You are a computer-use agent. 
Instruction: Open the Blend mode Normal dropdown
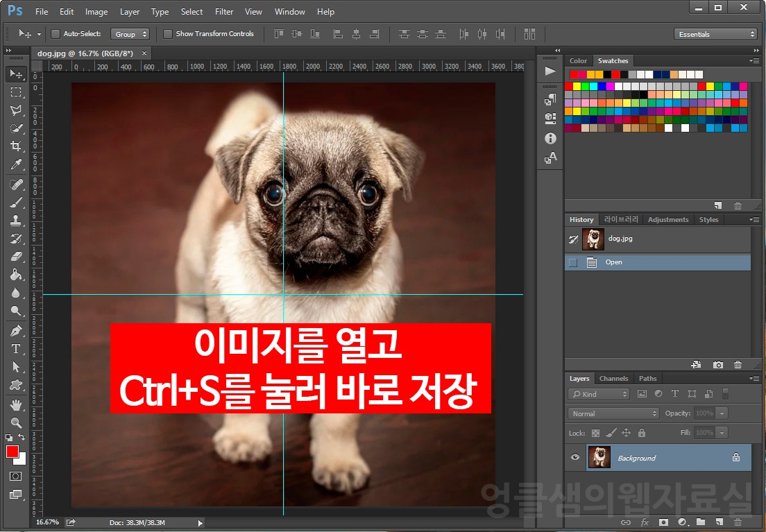[x=613, y=413]
